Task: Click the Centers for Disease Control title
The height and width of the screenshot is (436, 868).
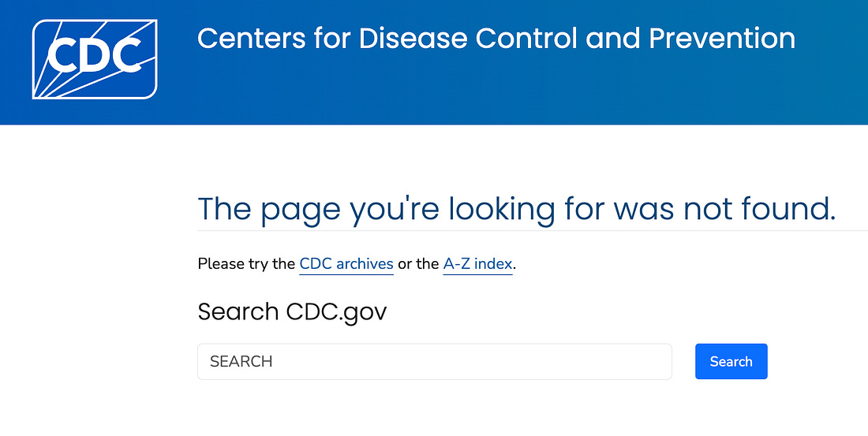Action: [496, 39]
